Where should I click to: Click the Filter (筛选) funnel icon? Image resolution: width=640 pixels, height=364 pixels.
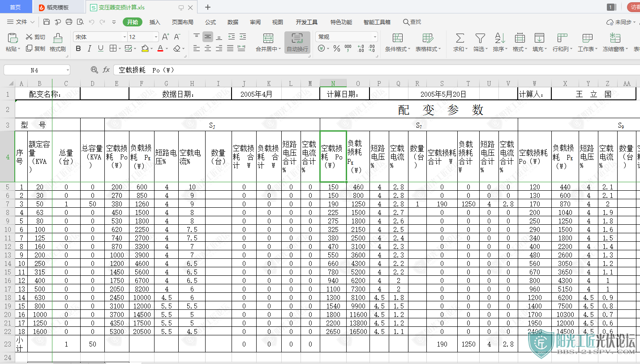point(480,38)
